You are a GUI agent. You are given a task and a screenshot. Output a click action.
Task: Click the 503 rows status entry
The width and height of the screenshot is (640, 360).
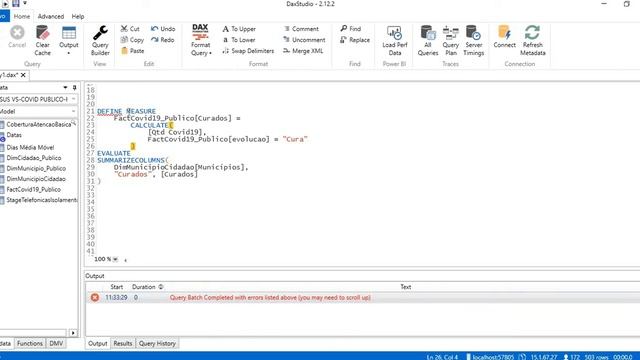[596, 357]
